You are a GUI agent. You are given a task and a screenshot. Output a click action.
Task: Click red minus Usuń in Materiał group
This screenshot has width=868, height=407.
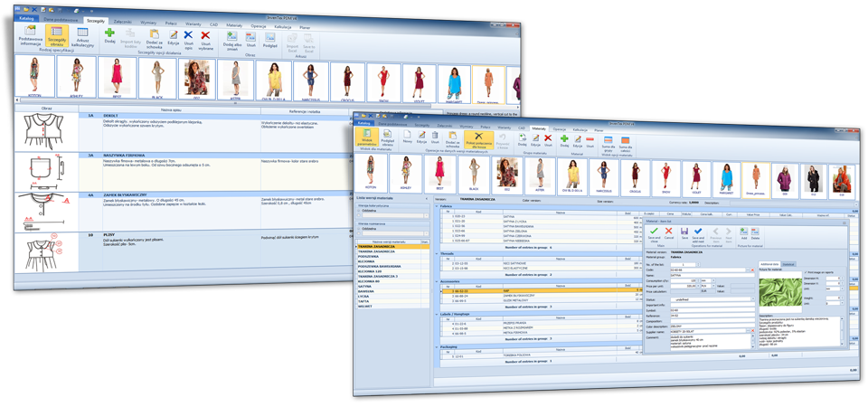pos(590,141)
